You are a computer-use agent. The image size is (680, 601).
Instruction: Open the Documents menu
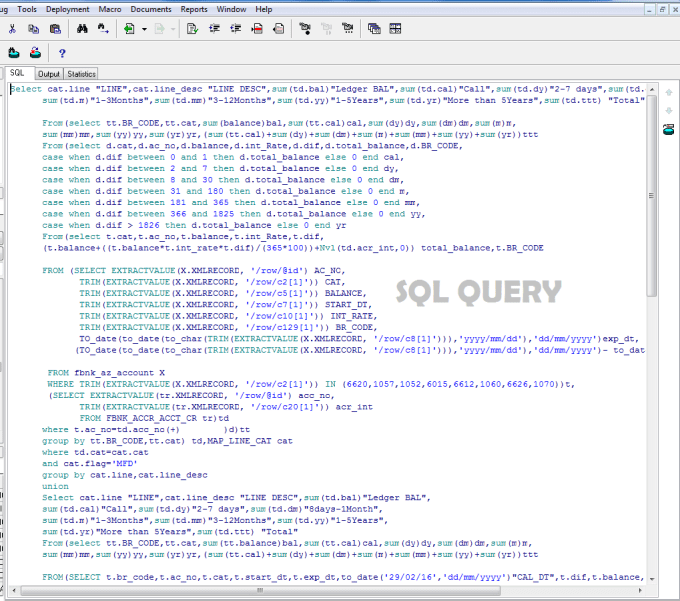click(x=151, y=9)
